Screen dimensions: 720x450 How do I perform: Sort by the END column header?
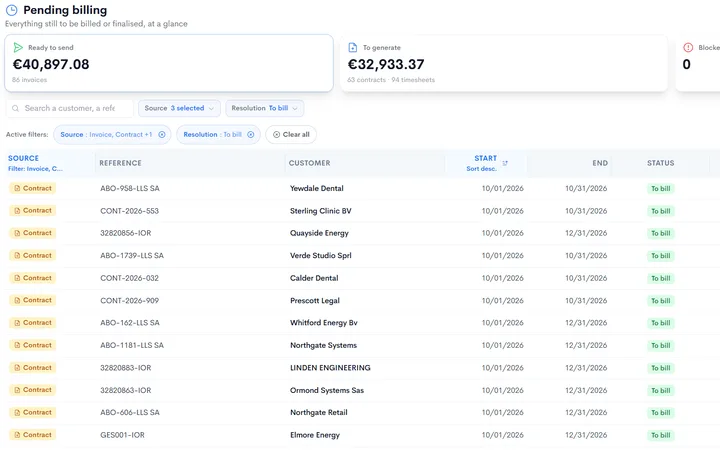(x=600, y=163)
